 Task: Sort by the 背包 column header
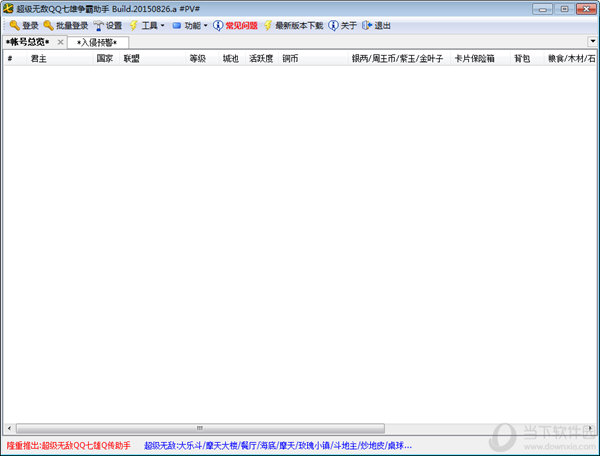(522, 59)
